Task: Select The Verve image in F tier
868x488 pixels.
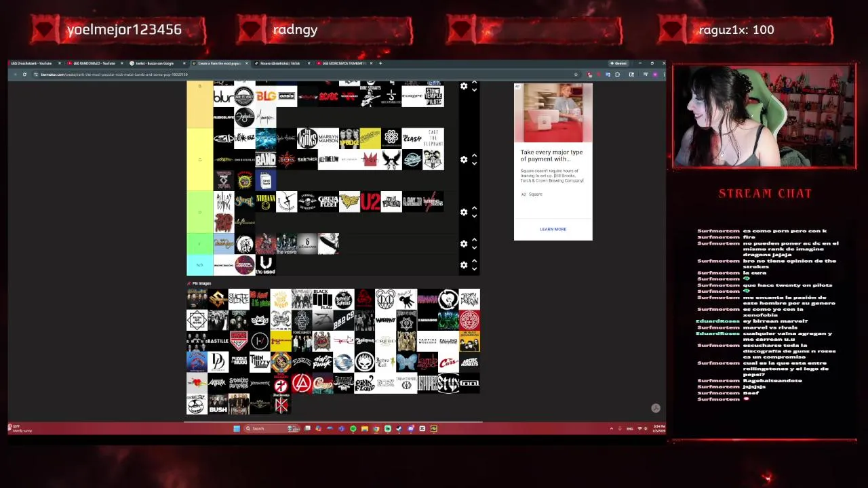Action: click(x=287, y=244)
